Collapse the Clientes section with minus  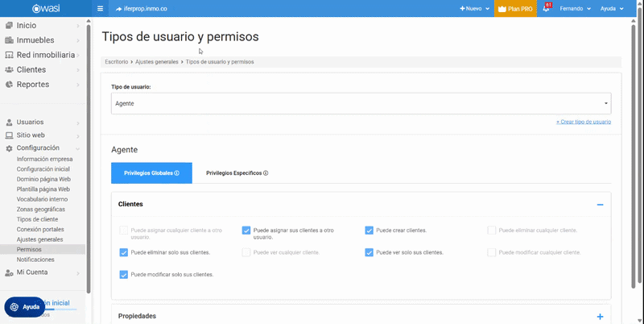(600, 205)
